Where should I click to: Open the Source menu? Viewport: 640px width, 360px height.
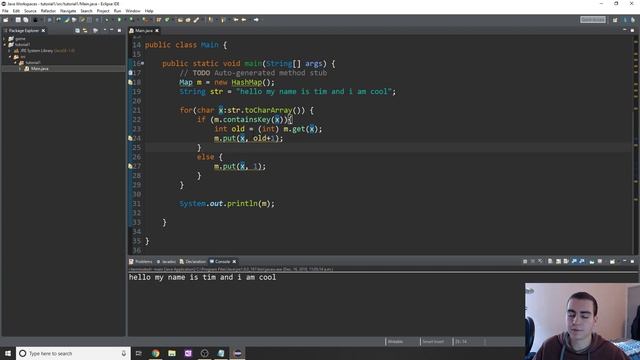tap(30, 11)
